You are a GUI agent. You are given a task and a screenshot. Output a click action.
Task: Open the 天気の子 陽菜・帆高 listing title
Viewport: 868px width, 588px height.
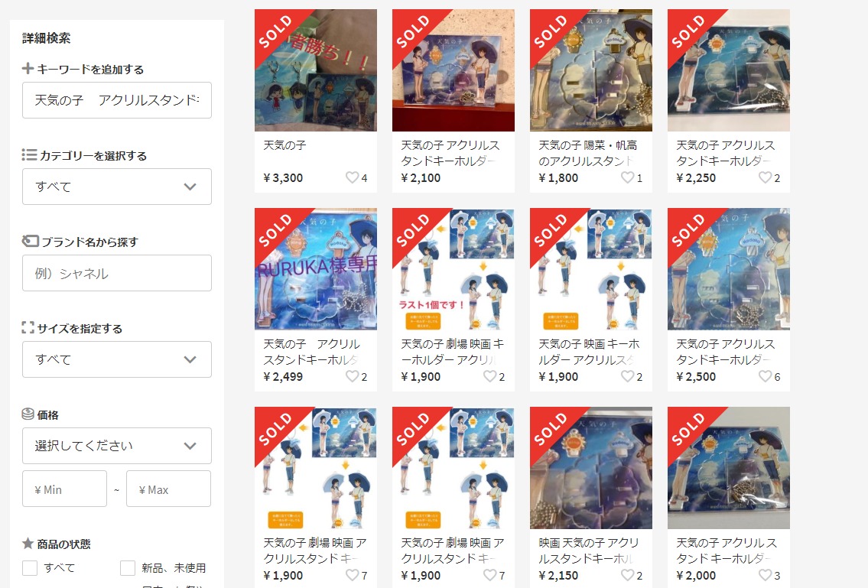(587, 153)
